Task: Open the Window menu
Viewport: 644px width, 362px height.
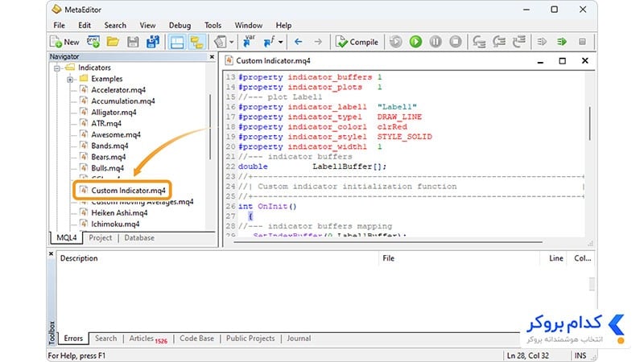Action: tap(249, 26)
